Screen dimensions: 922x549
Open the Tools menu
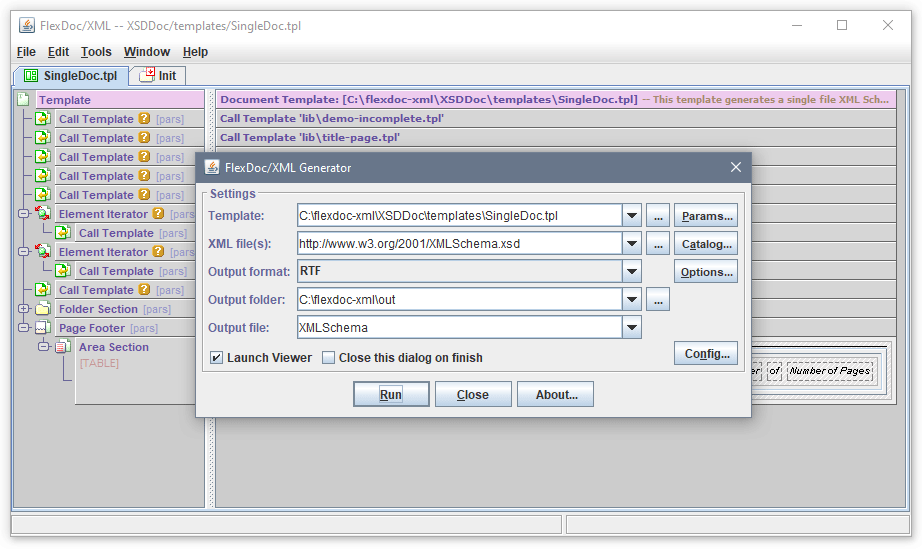point(96,52)
